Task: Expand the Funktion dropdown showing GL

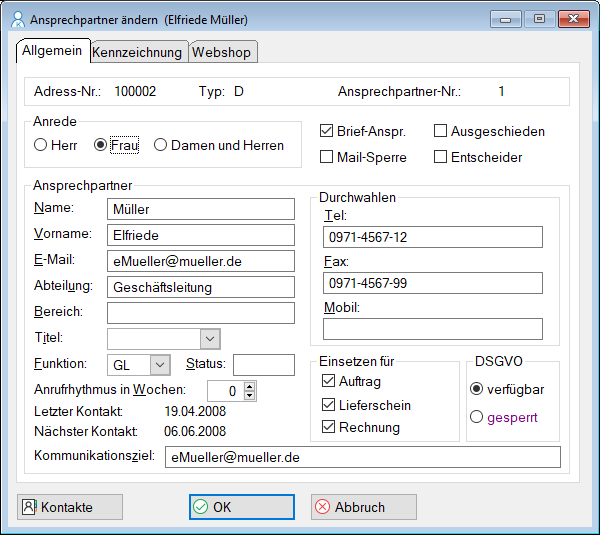Action: 159,365
